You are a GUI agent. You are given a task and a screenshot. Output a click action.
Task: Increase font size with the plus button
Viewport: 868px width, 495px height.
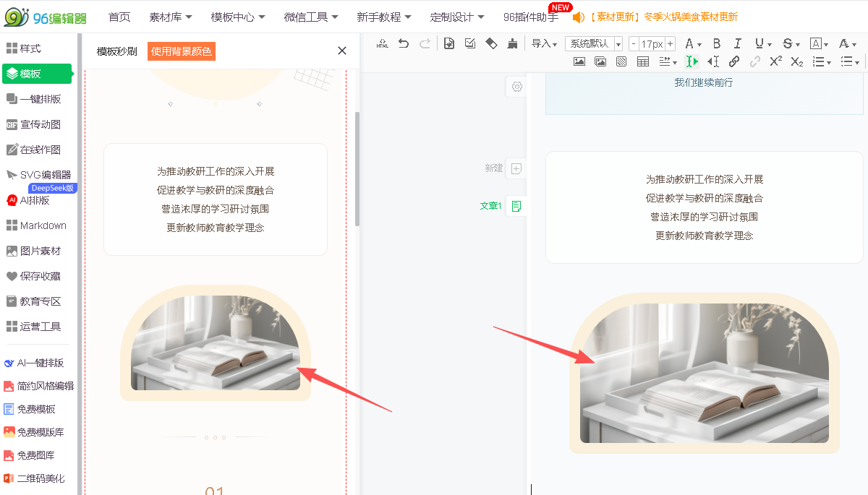click(670, 44)
